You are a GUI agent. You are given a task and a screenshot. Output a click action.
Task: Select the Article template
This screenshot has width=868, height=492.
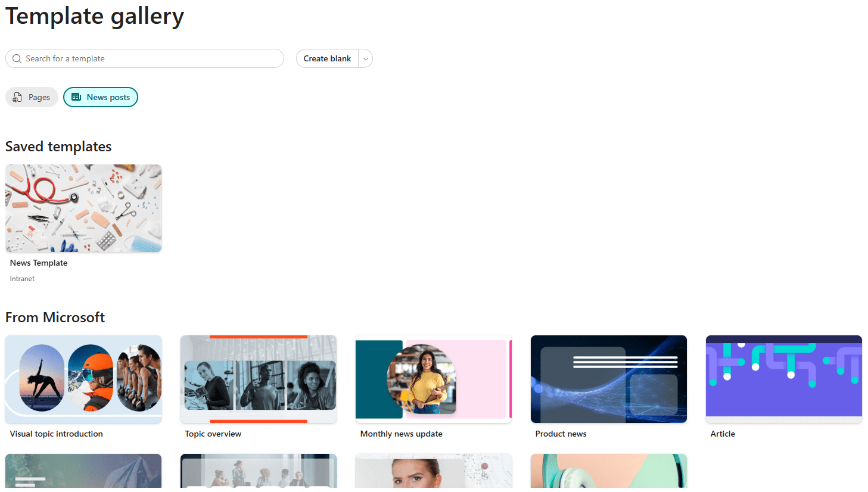tap(783, 379)
